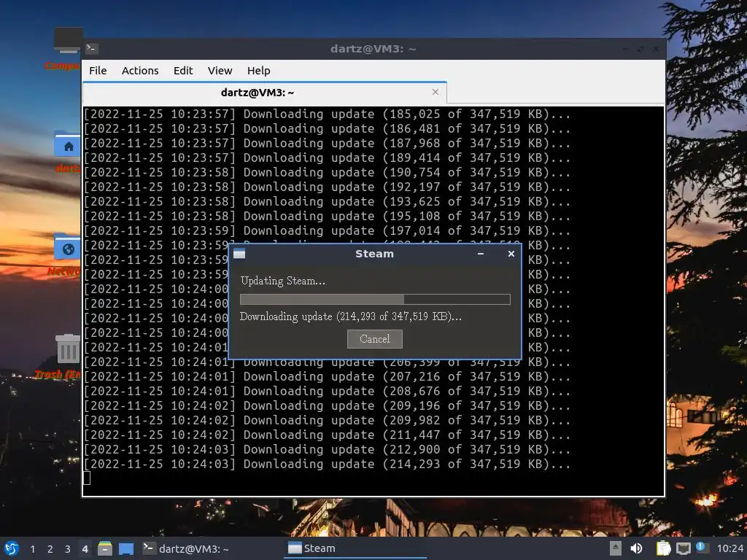Switch to workspace 2
This screenshot has height=560, width=747.
tap(50, 549)
